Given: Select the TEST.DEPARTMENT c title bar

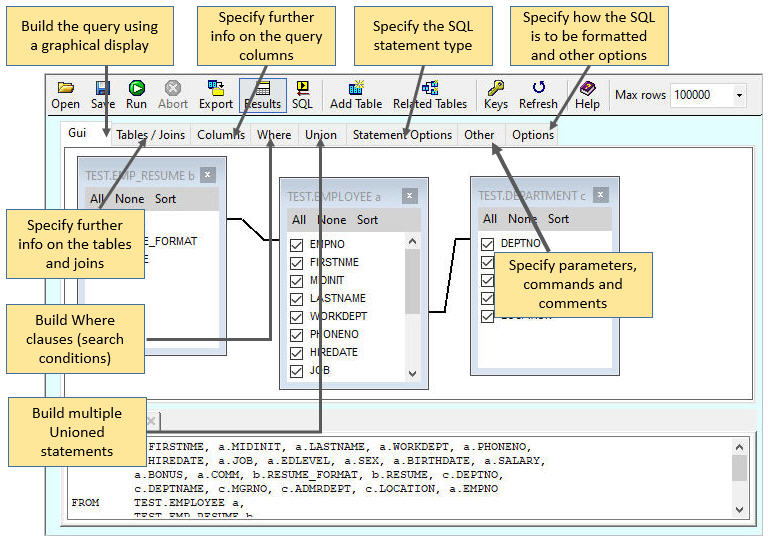Looking at the screenshot, I should click(x=545, y=195).
